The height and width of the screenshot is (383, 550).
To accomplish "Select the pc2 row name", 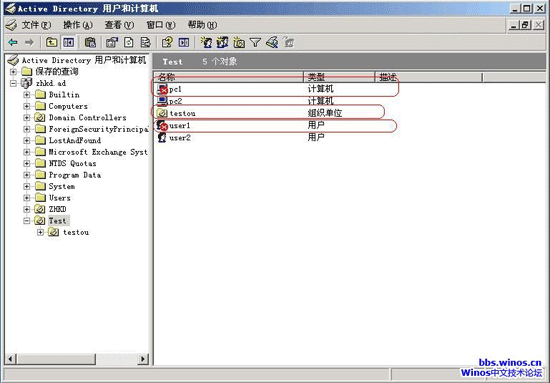I will (x=175, y=101).
